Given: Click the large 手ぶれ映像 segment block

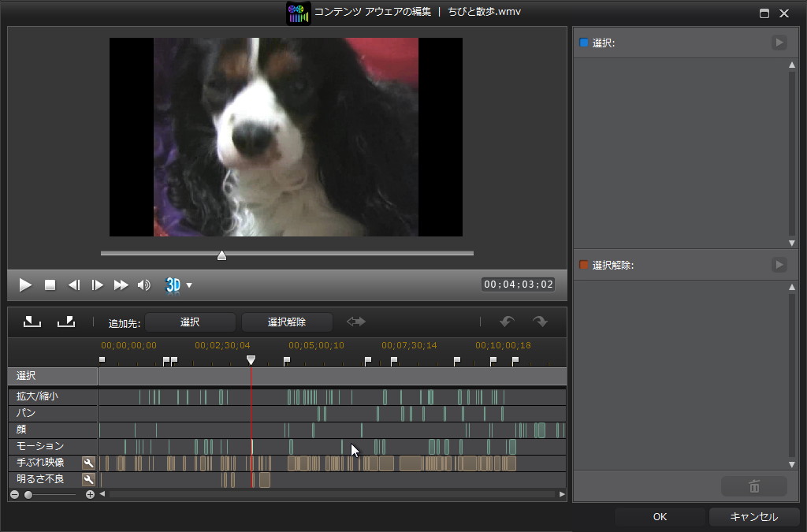Looking at the screenshot, I should coord(410,463).
